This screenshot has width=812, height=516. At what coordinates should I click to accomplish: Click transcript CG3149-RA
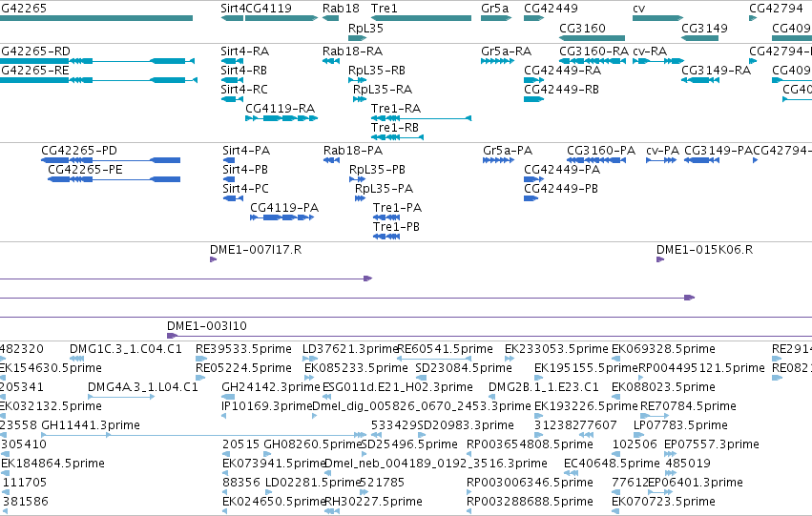pyautogui.click(x=699, y=80)
